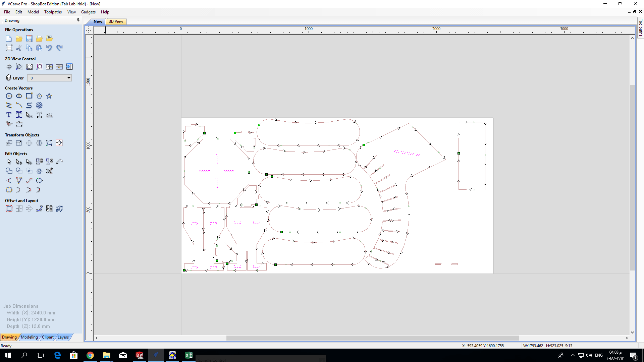Select the Draw Text tool
Image resolution: width=644 pixels, height=362 pixels.
[9, 115]
